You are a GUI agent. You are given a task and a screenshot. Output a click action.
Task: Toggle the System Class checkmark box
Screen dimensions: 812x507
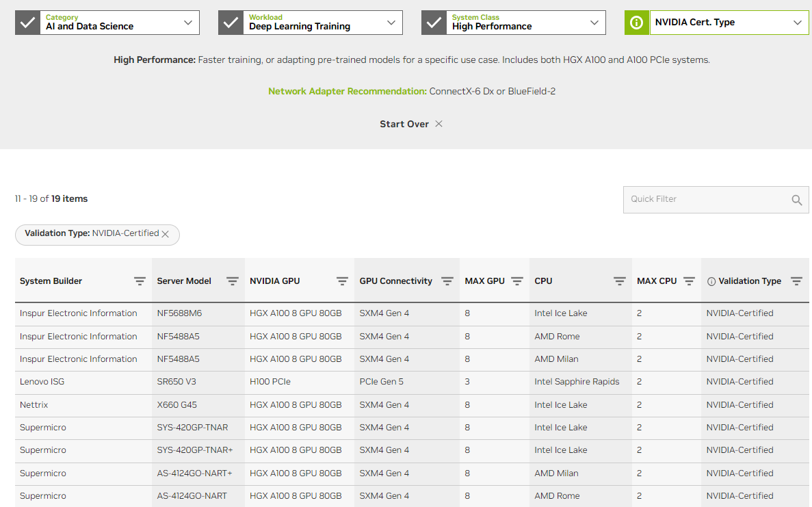tap(434, 23)
